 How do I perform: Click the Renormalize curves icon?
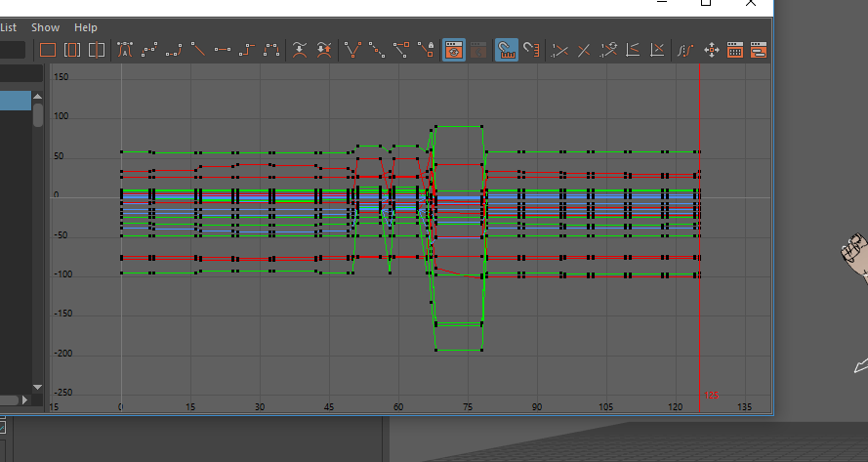coord(608,51)
